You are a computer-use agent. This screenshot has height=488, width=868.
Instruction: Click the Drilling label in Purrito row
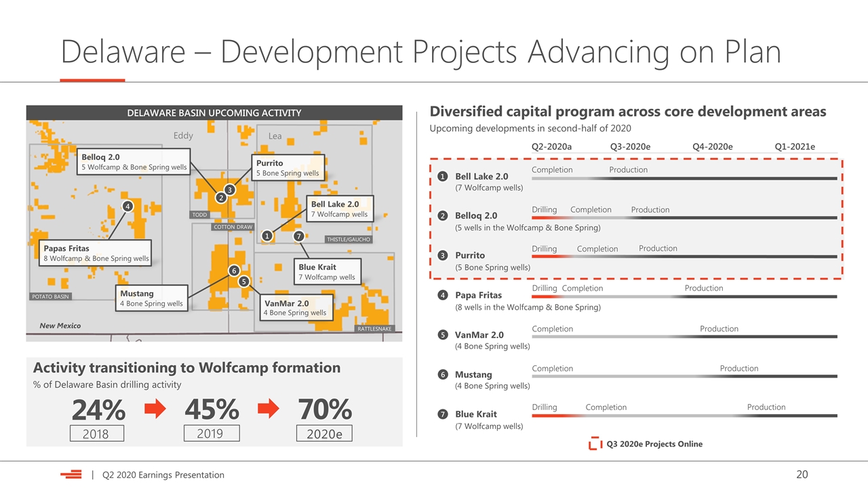tap(545, 249)
